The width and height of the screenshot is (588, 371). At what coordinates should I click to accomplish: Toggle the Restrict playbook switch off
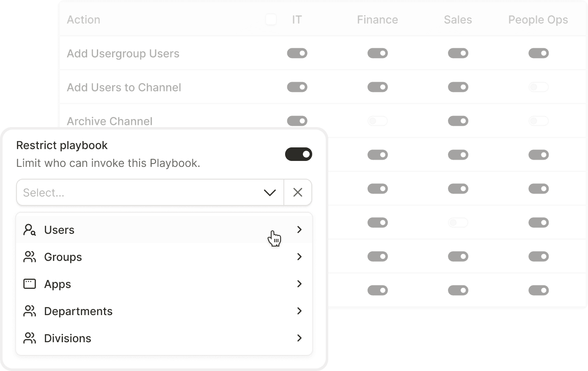(x=298, y=154)
